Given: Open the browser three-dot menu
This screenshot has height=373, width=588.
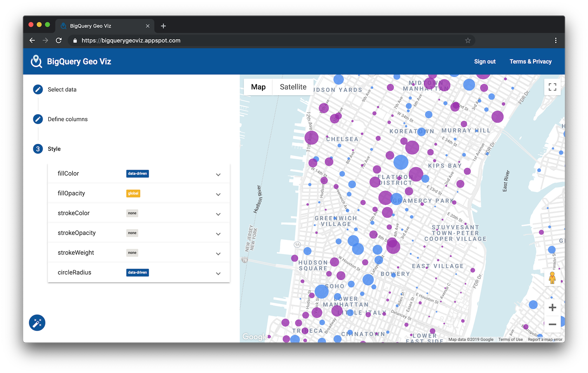Looking at the screenshot, I should pyautogui.click(x=556, y=40).
